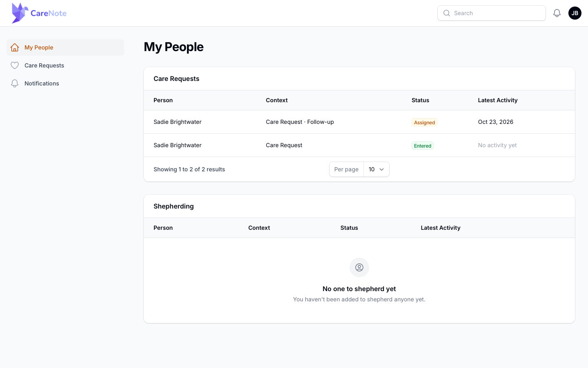The image size is (588, 368).
Task: Go to My People in sidebar
Action: pos(65,47)
